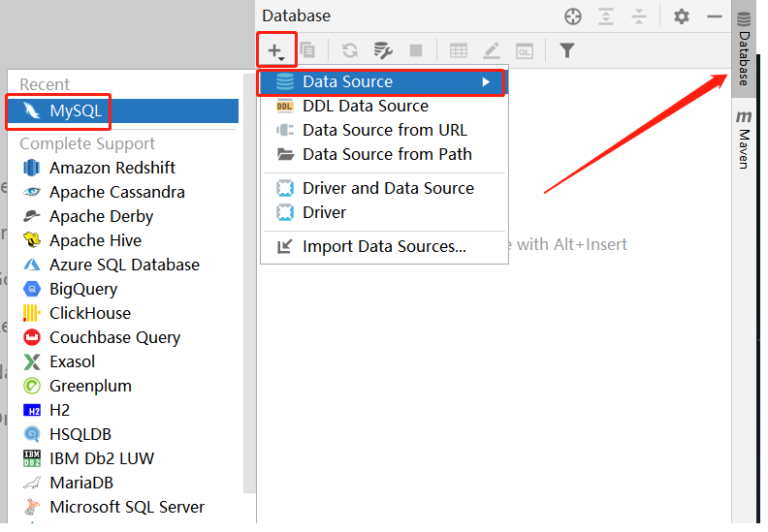Open the plus New dropdown button
The width and height of the screenshot is (768, 532).
(x=275, y=50)
